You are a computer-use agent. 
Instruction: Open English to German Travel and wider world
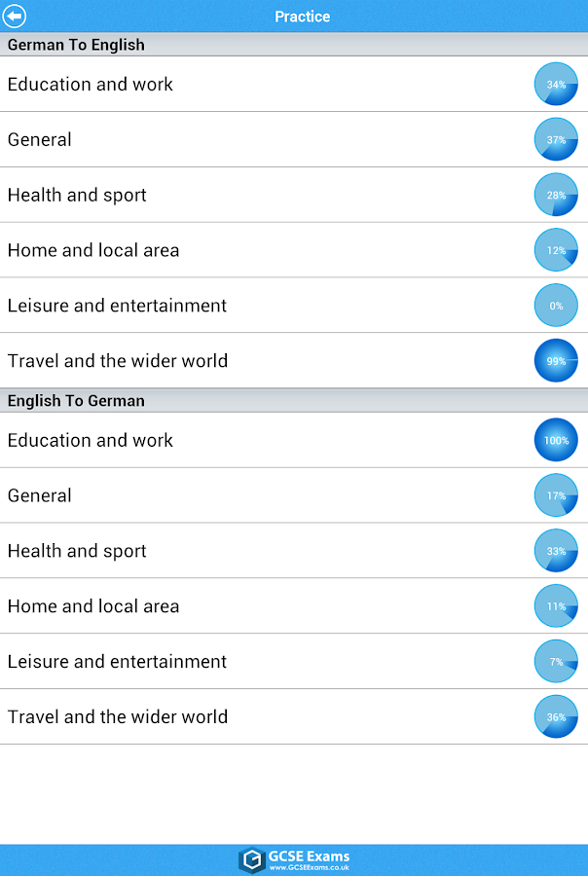[x=118, y=717]
